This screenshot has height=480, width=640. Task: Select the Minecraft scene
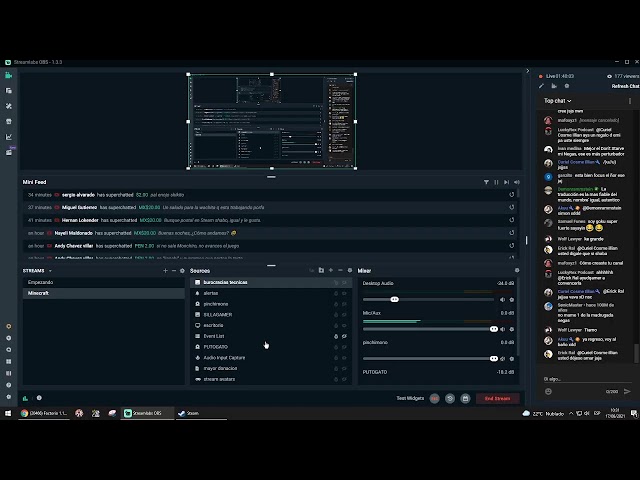point(104,293)
